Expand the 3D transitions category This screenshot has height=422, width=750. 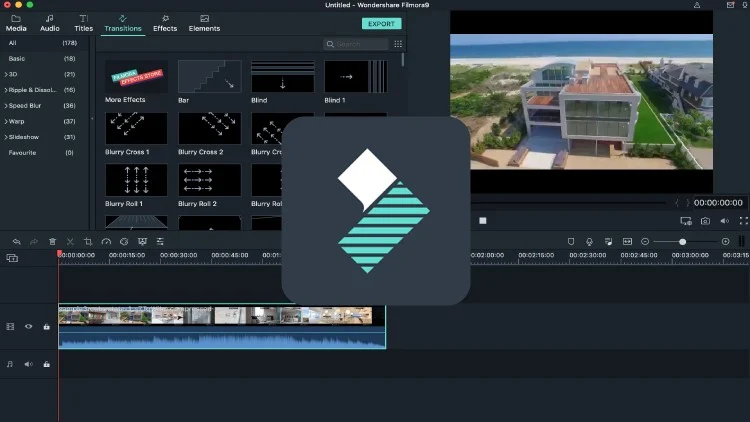point(14,75)
